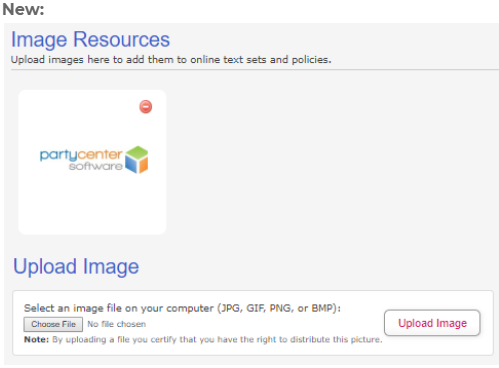Click the 'New:' label
499x368 pixels.
(x=23, y=9)
